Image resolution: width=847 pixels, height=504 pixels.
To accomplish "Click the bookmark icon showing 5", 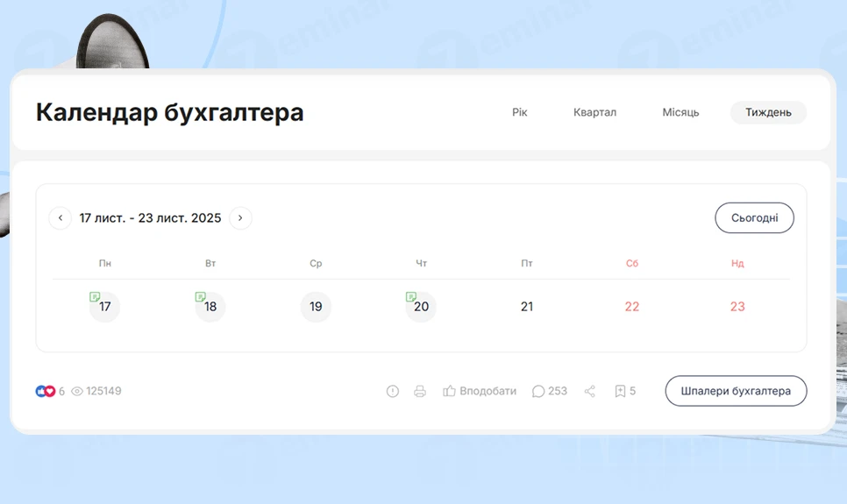I will 625,391.
